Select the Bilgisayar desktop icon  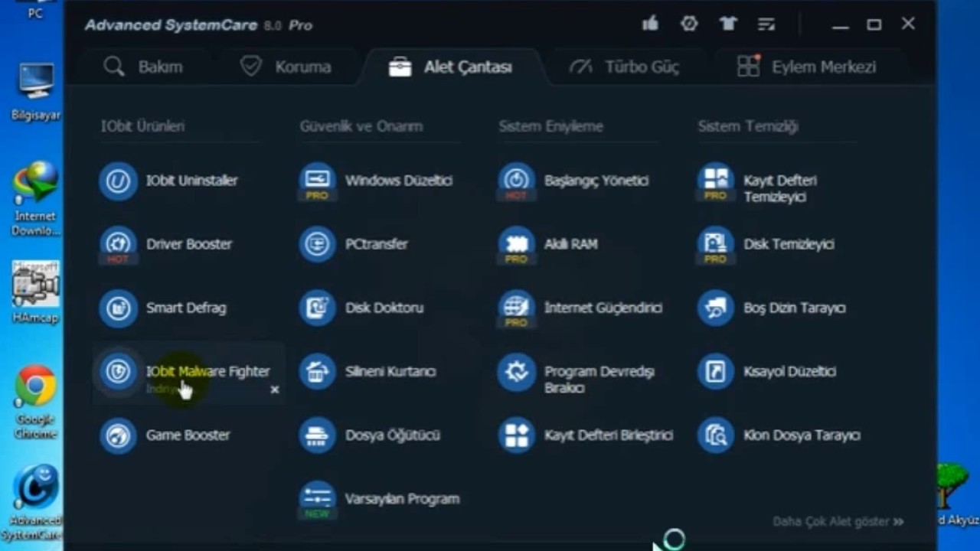(35, 92)
